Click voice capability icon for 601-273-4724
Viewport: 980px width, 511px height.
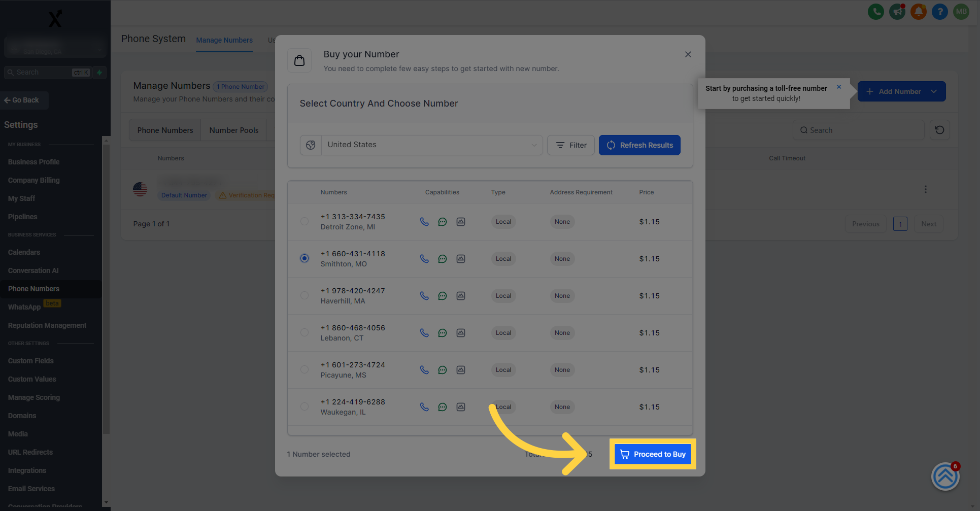424,370
